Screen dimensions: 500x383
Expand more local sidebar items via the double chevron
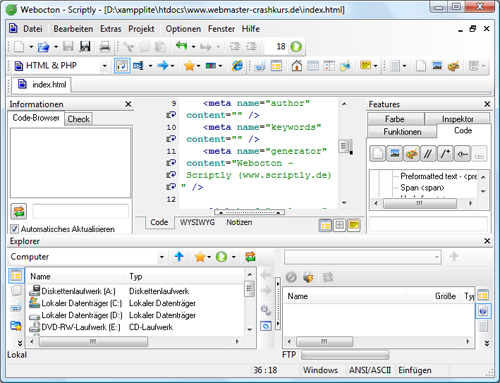click(20, 343)
